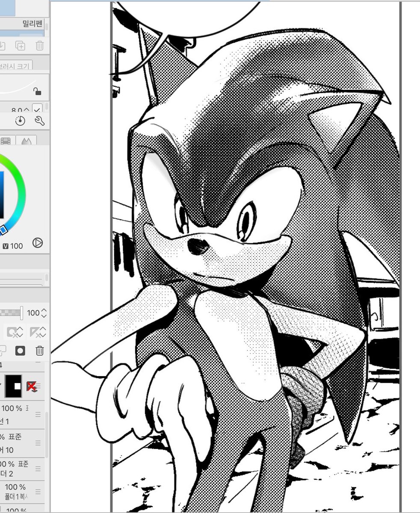This screenshot has height=513, width=420.
Task: Click Sonic's nose on the canvas
Action: click(198, 247)
